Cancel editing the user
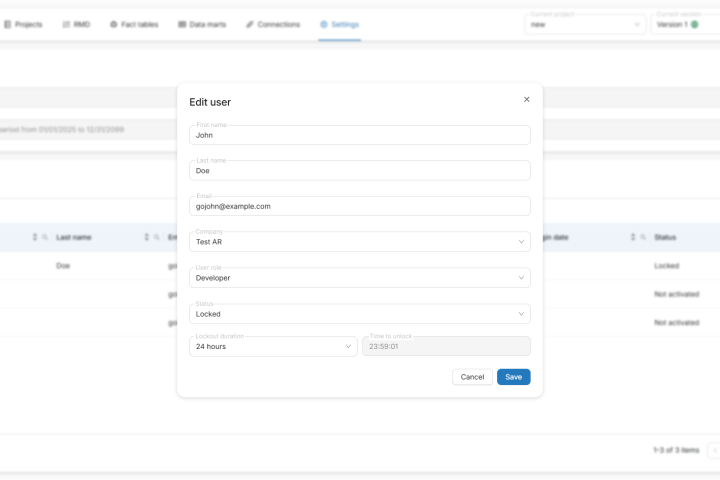 pyautogui.click(x=472, y=377)
